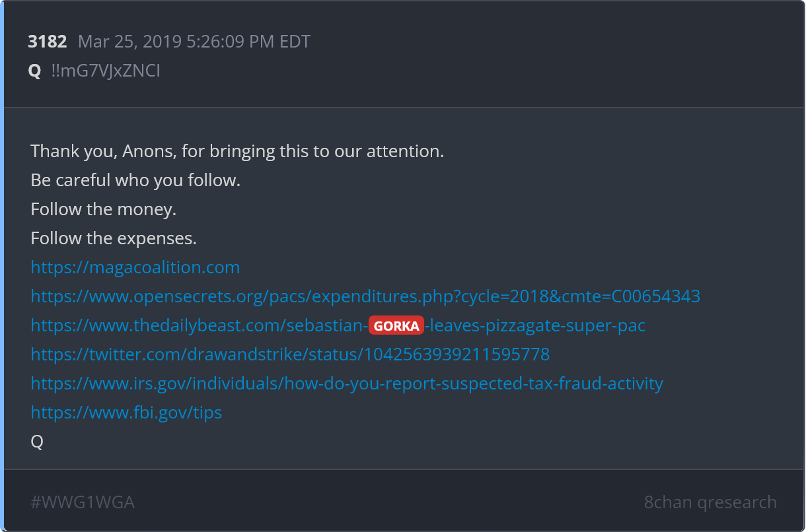Select the bold Q author name
Screen dimensions: 806x532
34,71
